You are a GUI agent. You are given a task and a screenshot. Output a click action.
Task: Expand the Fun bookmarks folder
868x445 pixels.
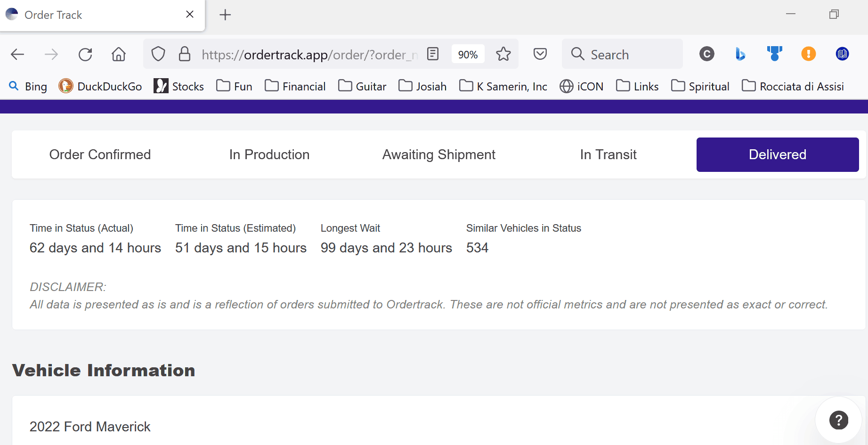coord(234,87)
